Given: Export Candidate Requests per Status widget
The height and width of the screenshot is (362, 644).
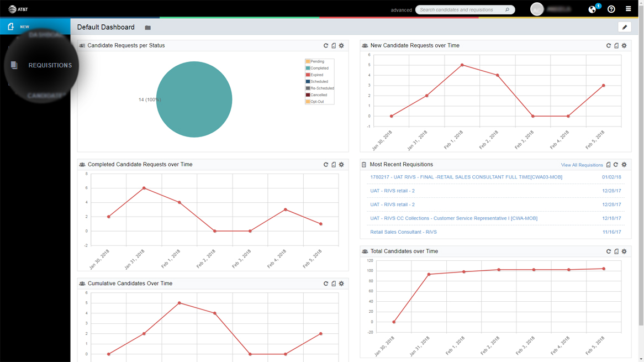Looking at the screenshot, I should tap(334, 46).
